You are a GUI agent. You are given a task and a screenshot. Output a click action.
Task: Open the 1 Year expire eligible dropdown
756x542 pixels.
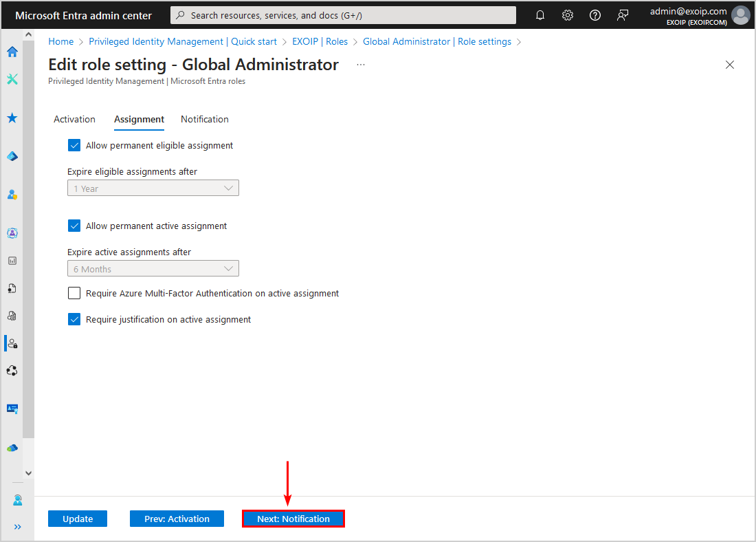153,188
